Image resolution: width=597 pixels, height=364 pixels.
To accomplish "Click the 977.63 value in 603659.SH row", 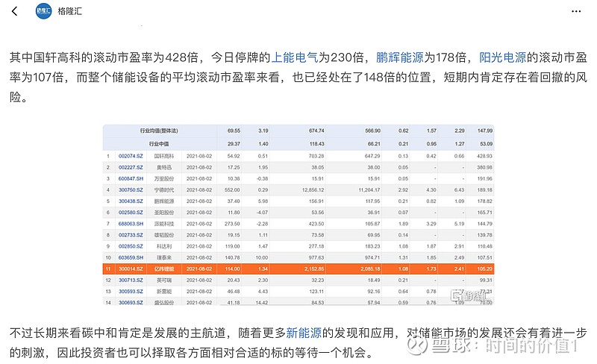I will coord(316,258).
